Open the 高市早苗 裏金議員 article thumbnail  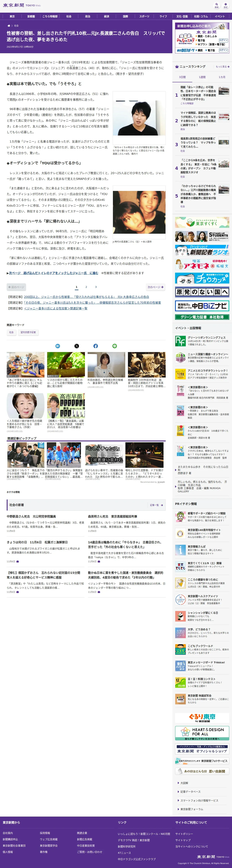(x=66, y=406)
